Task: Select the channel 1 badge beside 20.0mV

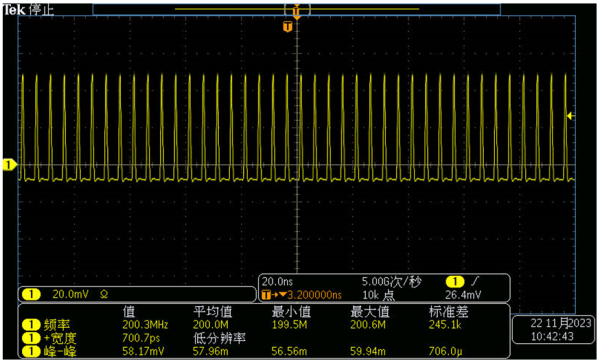Action: pyautogui.click(x=31, y=294)
